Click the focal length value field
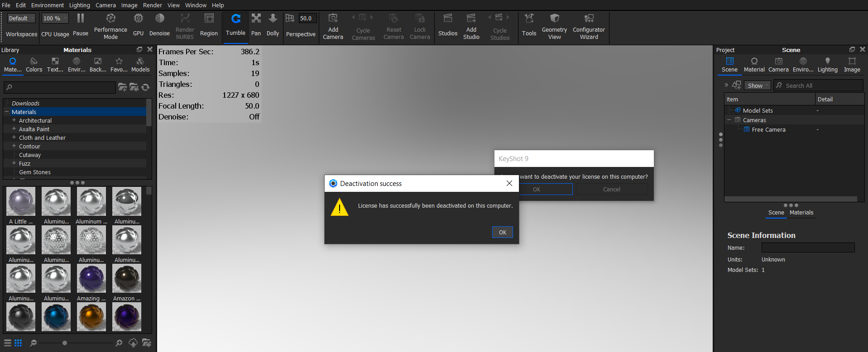Image resolution: width=868 pixels, height=352 pixels. [307, 19]
